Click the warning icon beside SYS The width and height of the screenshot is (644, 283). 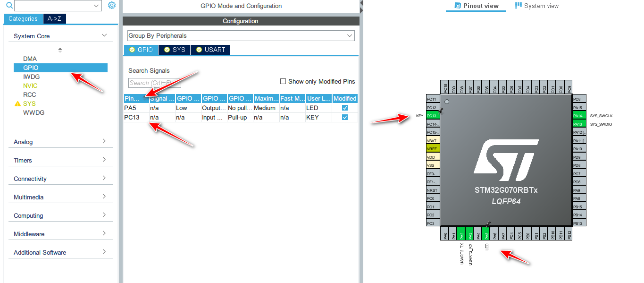pos(17,103)
